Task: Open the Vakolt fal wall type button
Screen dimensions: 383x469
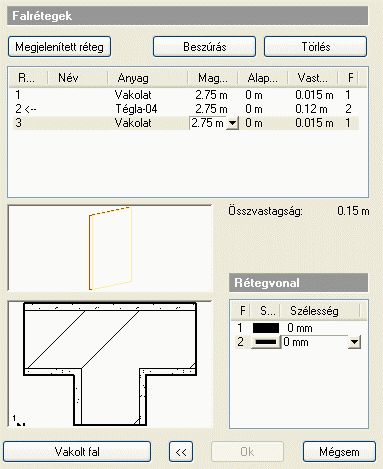Action: [x=77, y=452]
